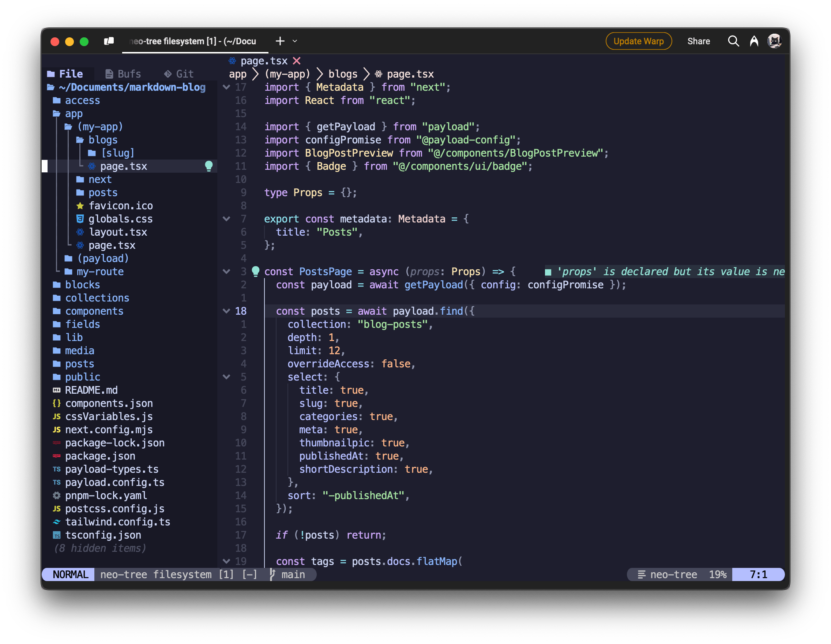Click the panes icon beside traffic lights
The height and width of the screenshot is (644, 831).
(109, 41)
